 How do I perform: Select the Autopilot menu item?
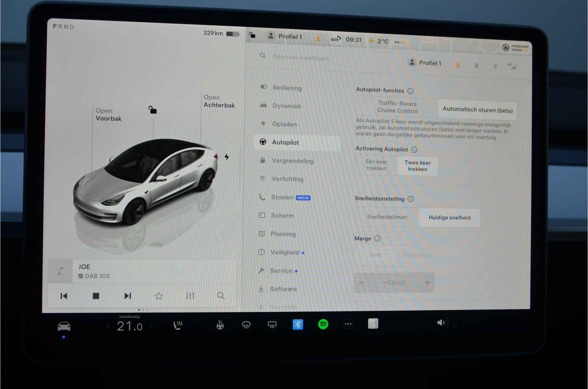click(x=297, y=142)
